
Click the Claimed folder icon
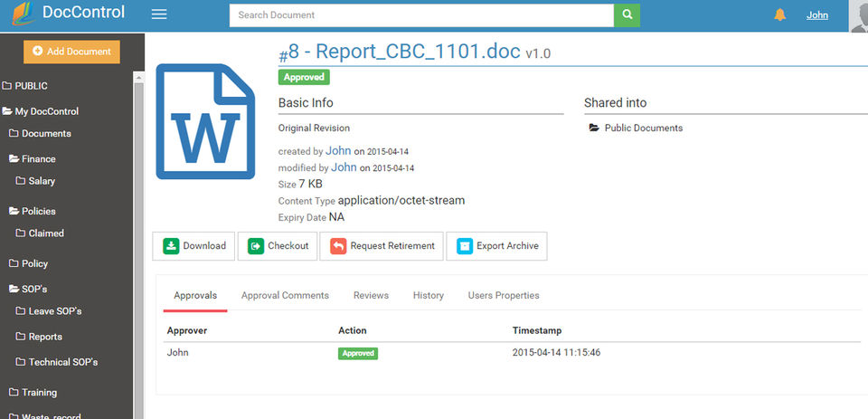21,233
